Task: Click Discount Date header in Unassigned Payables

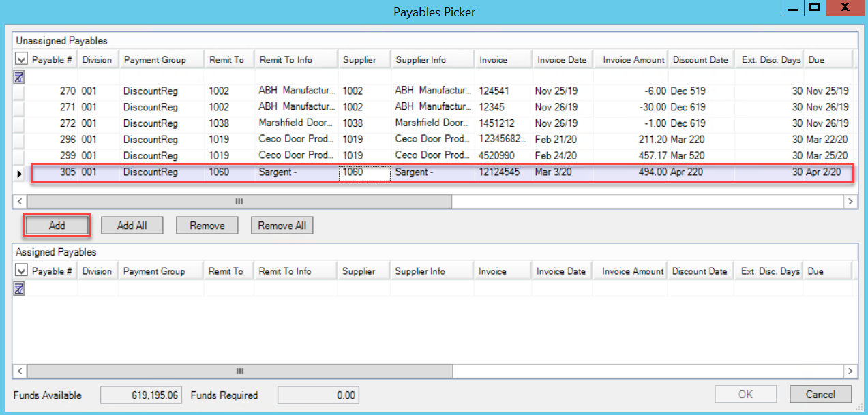Action: pos(702,59)
